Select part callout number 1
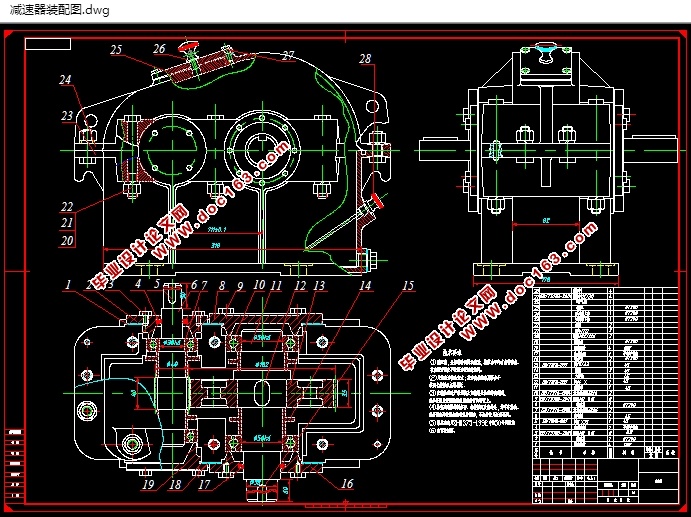The width and height of the screenshot is (691, 517). click(68, 284)
